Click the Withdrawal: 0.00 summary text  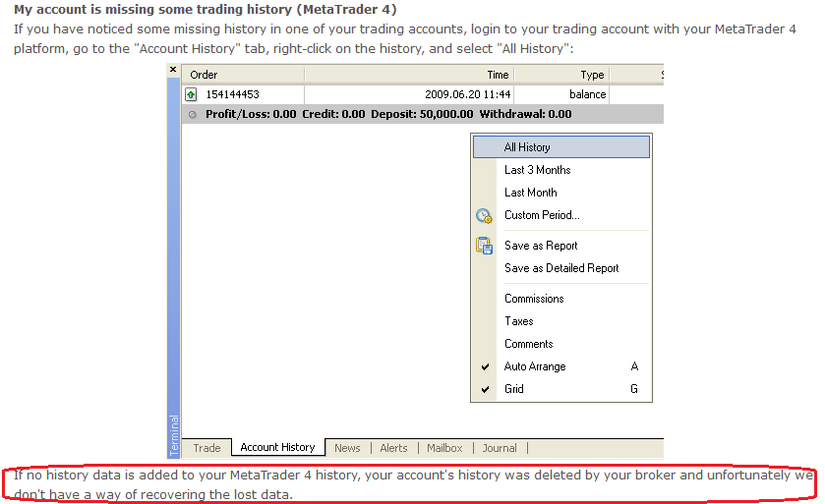coord(526,114)
